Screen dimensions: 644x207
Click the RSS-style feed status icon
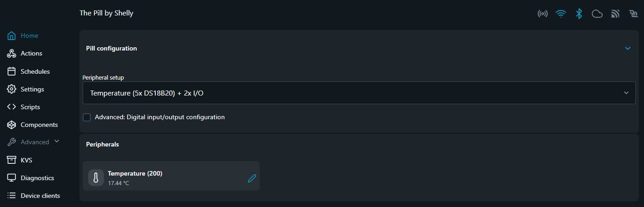(615, 14)
